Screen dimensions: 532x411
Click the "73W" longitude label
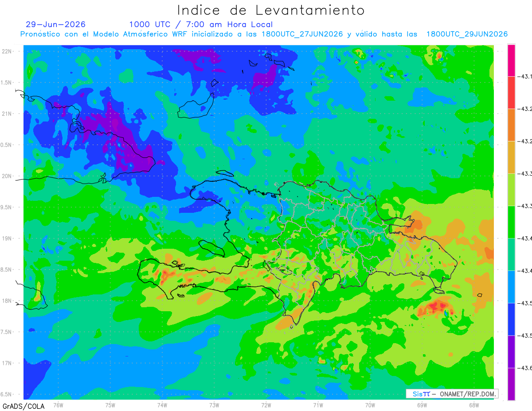point(214,405)
